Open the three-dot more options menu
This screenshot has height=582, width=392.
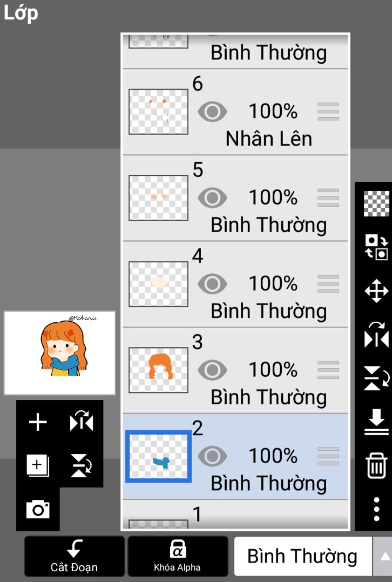tap(376, 509)
